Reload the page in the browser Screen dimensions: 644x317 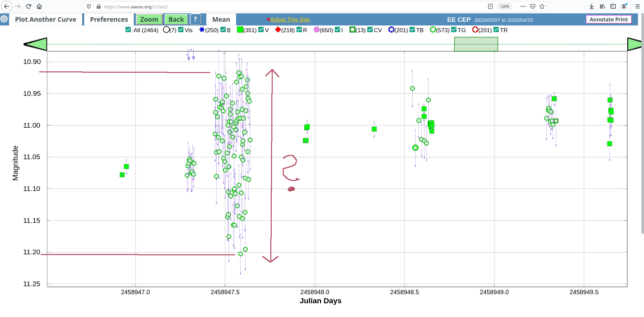[x=29, y=6]
